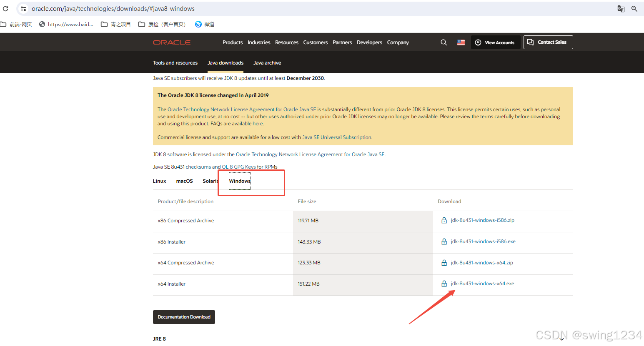Open the FAQs 'here' link
Screen dimensions: 644x346
click(258, 124)
